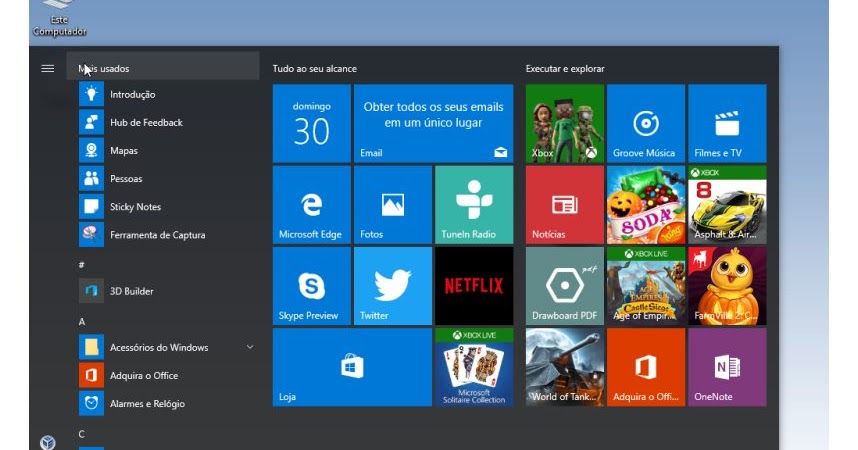This screenshot has width=858, height=450.
Task: Open the calendar tile showing domingo 30
Action: click(x=311, y=123)
